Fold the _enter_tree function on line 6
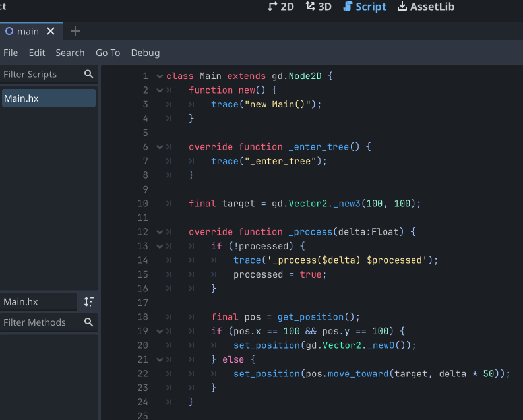 point(160,147)
